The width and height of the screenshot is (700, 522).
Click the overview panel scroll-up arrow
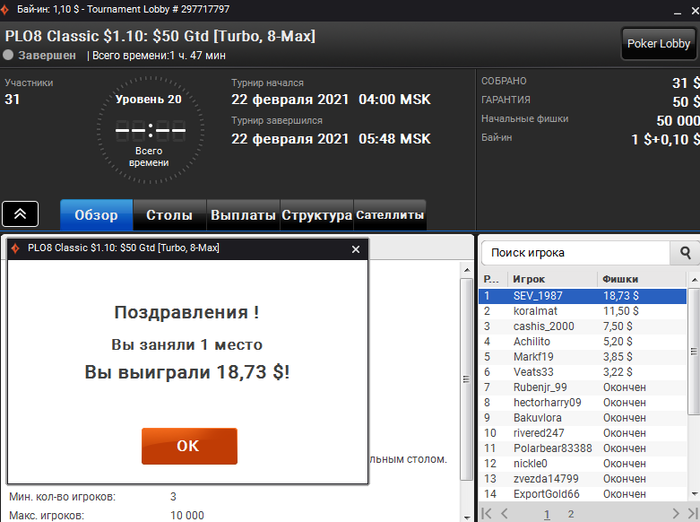click(467, 270)
